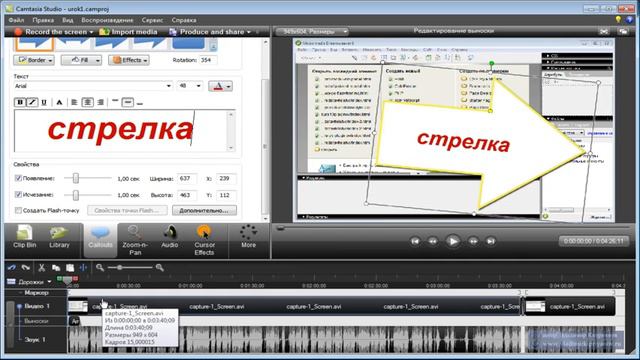Uncheck the Исчезание fade-out checkbox
The height and width of the screenshot is (360, 640).
click(x=18, y=194)
